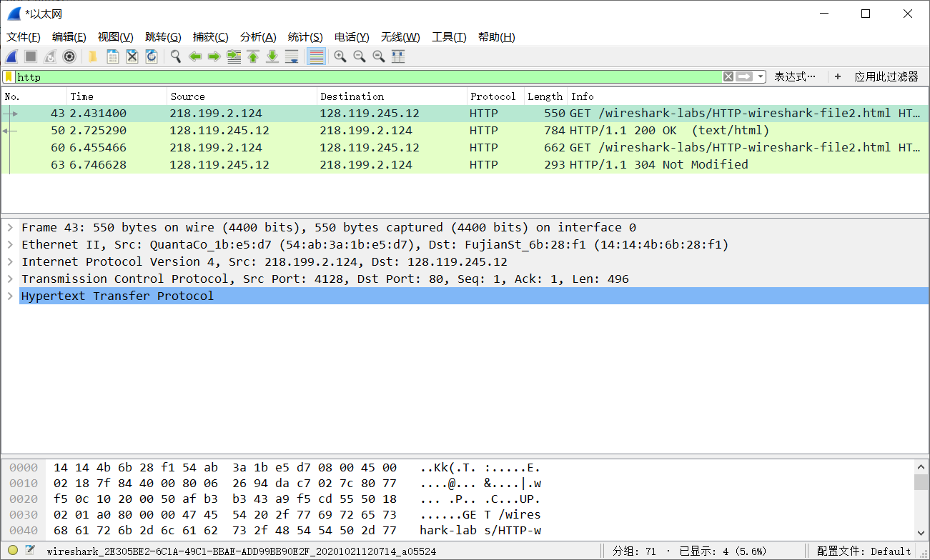The height and width of the screenshot is (560, 930).
Task: Sort by Length column header
Action: [x=546, y=96]
